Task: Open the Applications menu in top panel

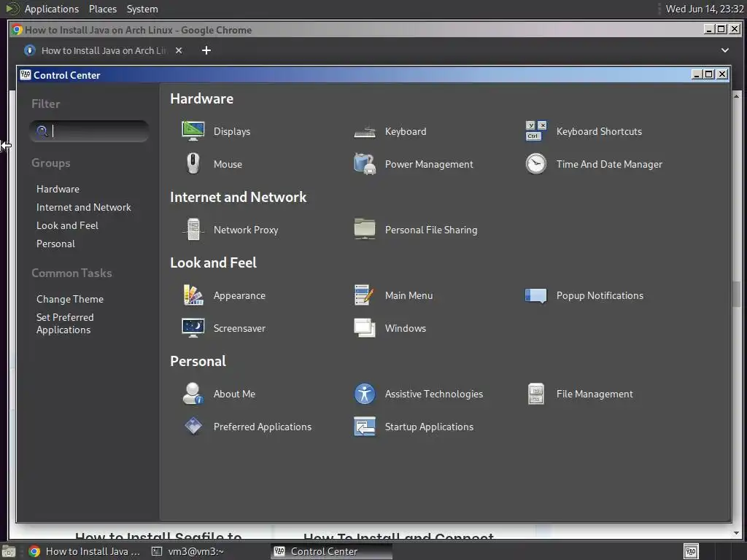Action: pos(52,9)
